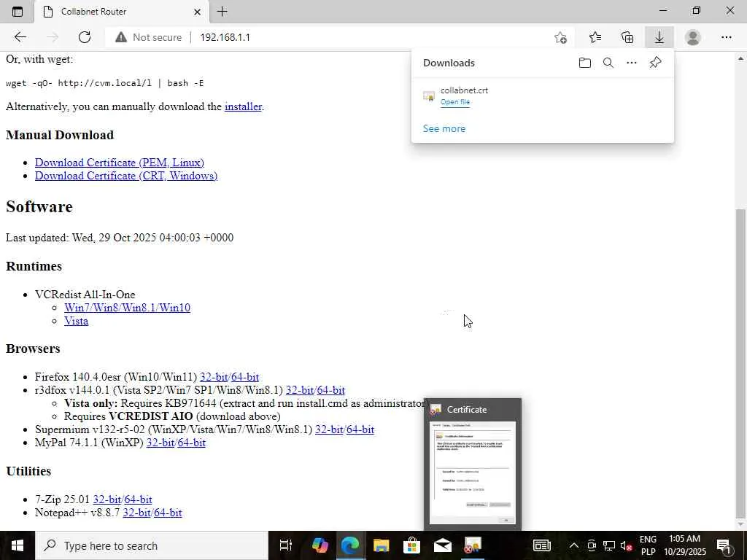Open News and interests taskbar widget
The width and height of the screenshot is (747, 560).
pos(542,545)
